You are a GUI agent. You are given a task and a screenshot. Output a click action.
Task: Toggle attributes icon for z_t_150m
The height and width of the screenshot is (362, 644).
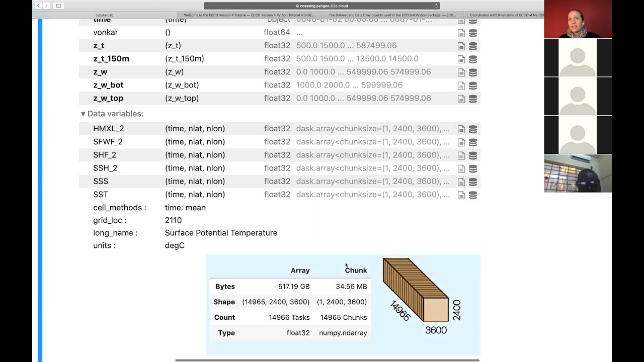click(x=461, y=59)
